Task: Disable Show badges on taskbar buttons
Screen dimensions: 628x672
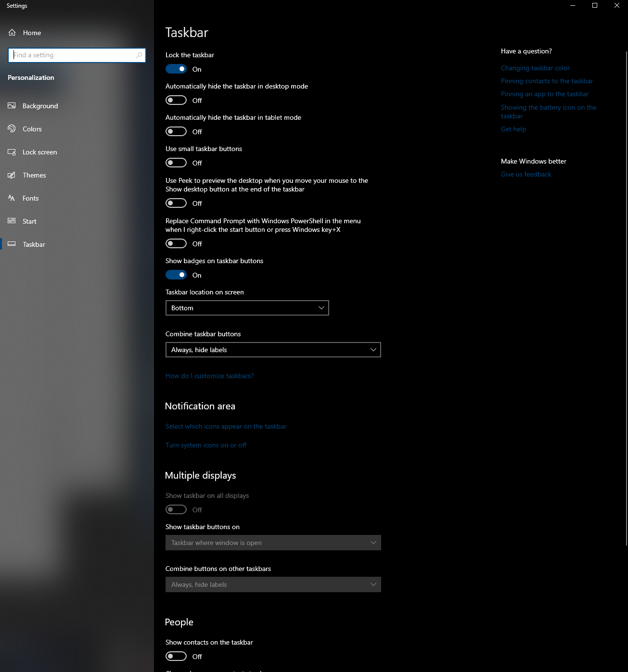Action: pos(176,274)
